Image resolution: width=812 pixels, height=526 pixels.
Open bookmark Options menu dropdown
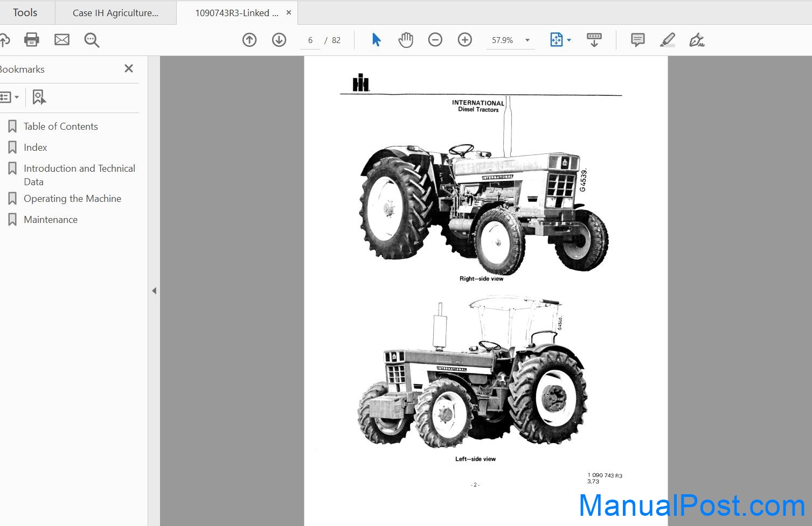tap(9, 97)
